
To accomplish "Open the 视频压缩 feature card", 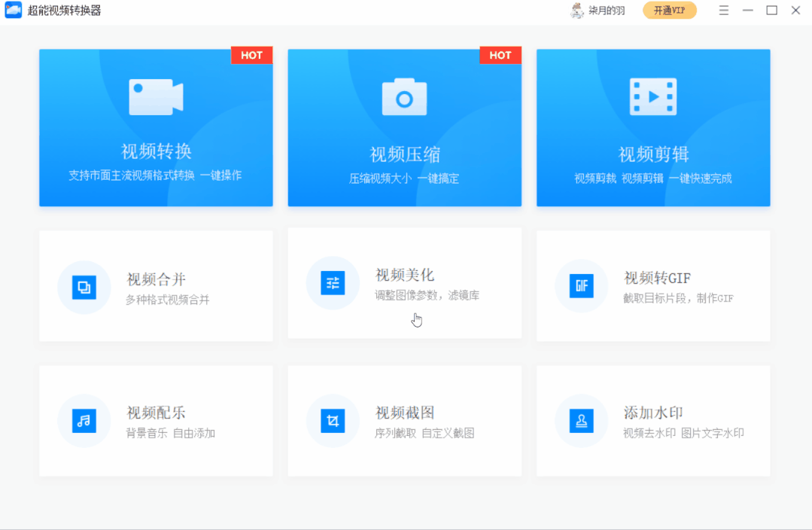I will (x=404, y=128).
